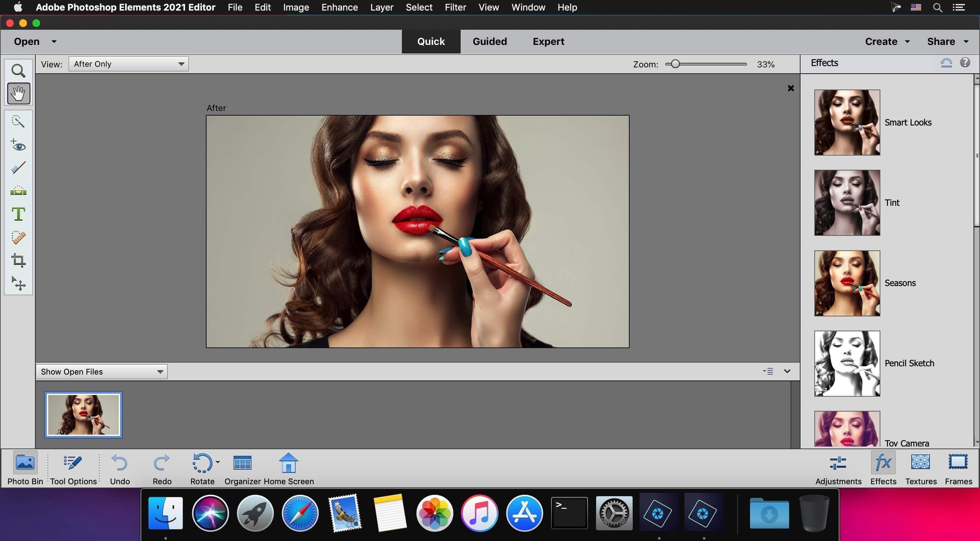Switch to the Guided editing mode
The image size is (980, 541).
coord(490,41)
